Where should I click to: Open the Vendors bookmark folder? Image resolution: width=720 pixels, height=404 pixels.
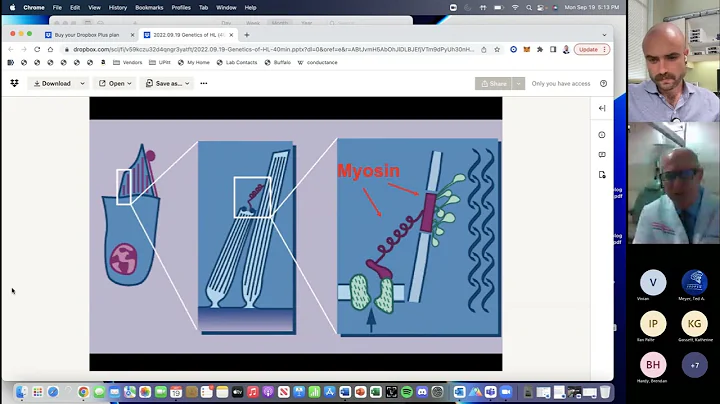[128, 62]
